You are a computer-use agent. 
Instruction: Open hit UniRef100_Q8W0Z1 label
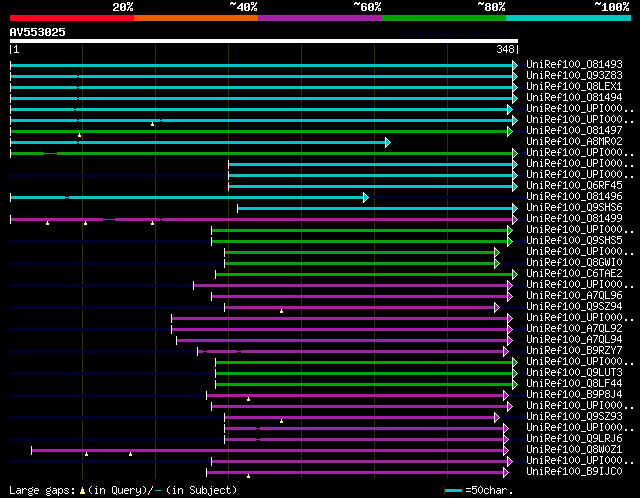(574, 450)
